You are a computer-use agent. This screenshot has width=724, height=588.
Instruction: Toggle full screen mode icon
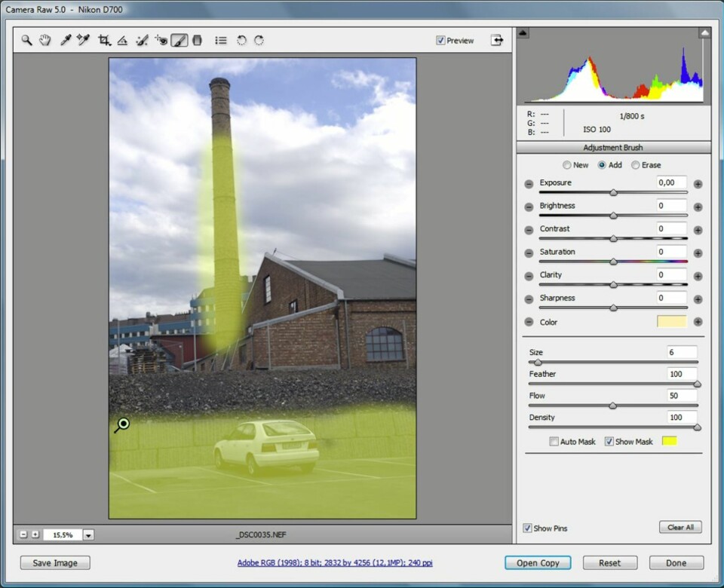click(497, 41)
